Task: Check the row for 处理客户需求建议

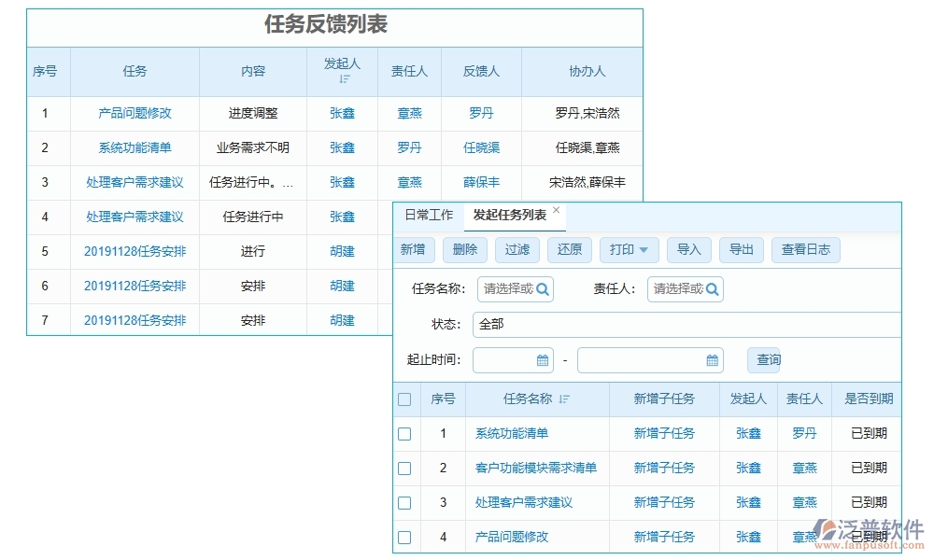Action: pos(404,502)
